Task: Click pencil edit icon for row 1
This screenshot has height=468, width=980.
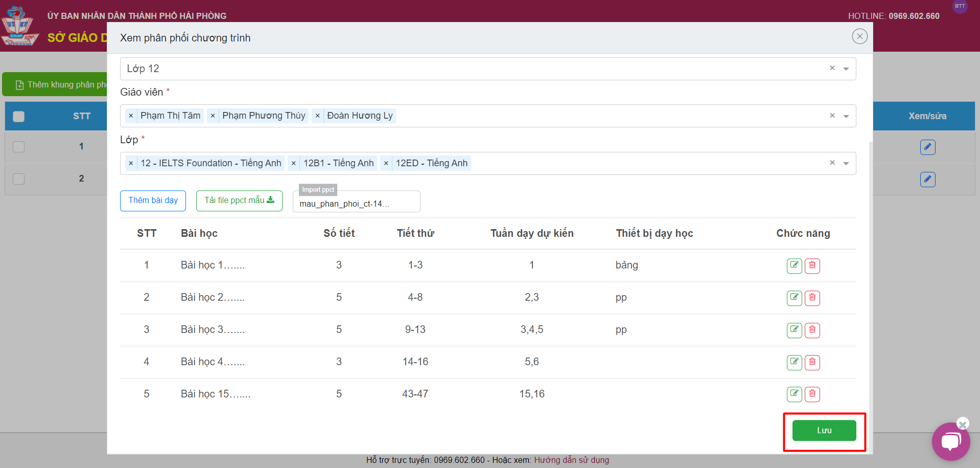Action: [927, 147]
